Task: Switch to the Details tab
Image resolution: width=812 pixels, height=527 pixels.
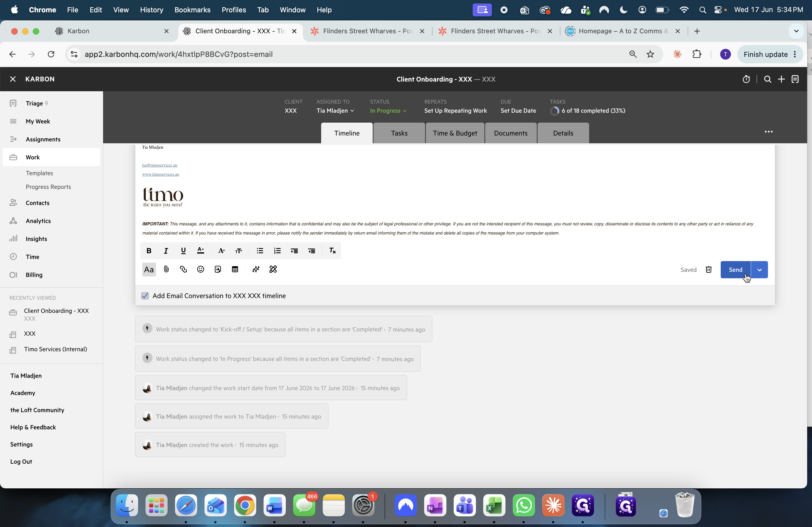Action: point(563,133)
